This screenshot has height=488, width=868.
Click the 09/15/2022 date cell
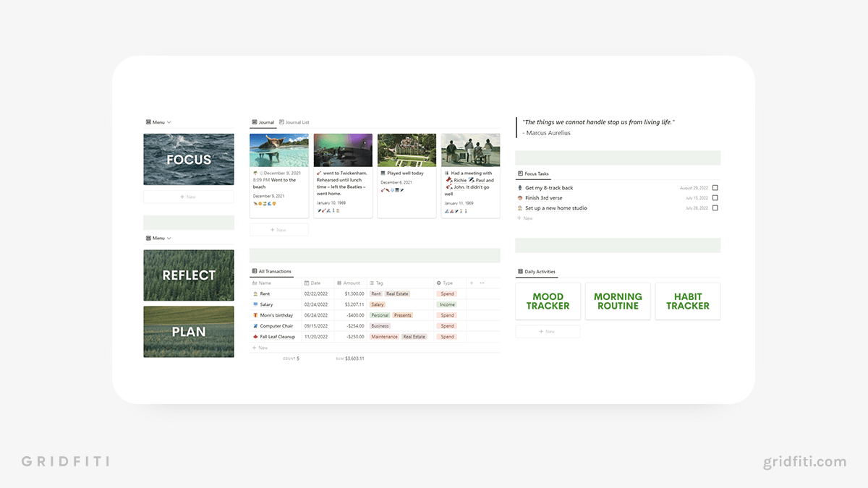(318, 326)
